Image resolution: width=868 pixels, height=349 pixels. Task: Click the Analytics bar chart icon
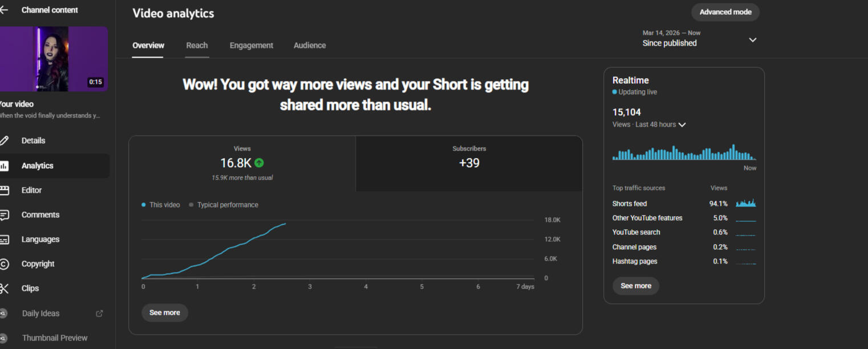4,166
